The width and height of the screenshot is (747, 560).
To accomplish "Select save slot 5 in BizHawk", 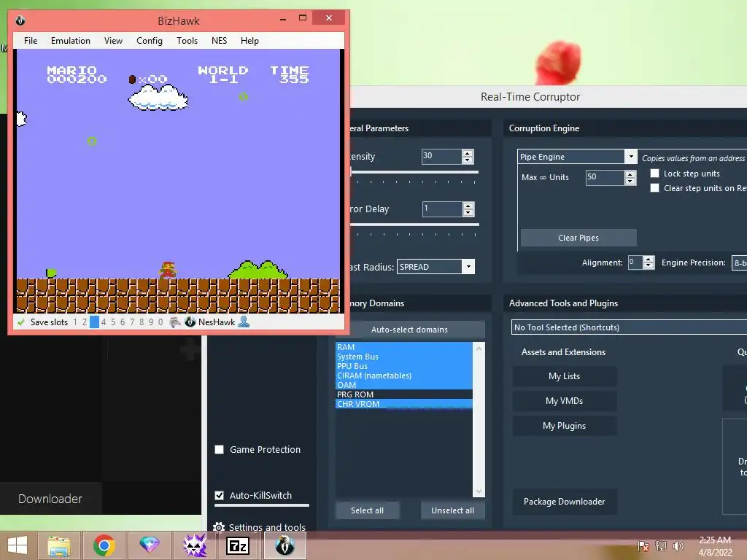I will pos(113,322).
